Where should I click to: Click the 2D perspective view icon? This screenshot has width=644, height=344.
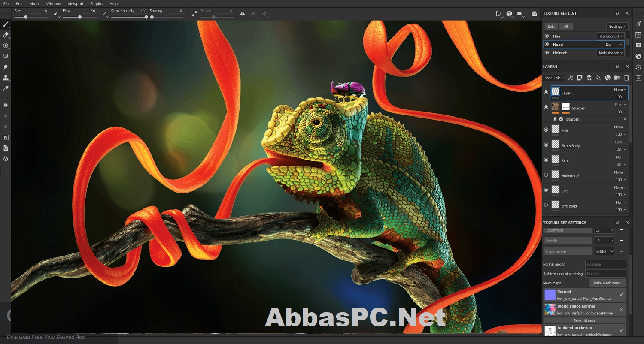click(499, 14)
